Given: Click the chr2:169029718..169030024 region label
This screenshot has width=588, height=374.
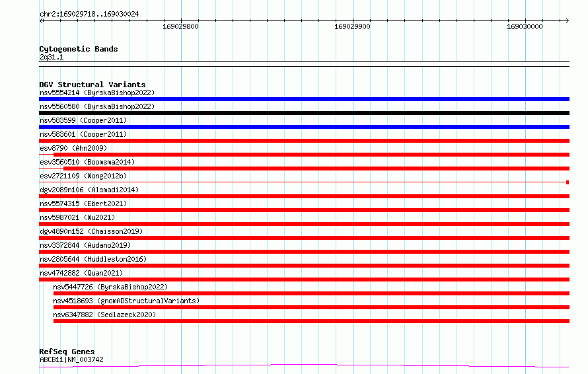Looking at the screenshot, I should pos(89,14).
